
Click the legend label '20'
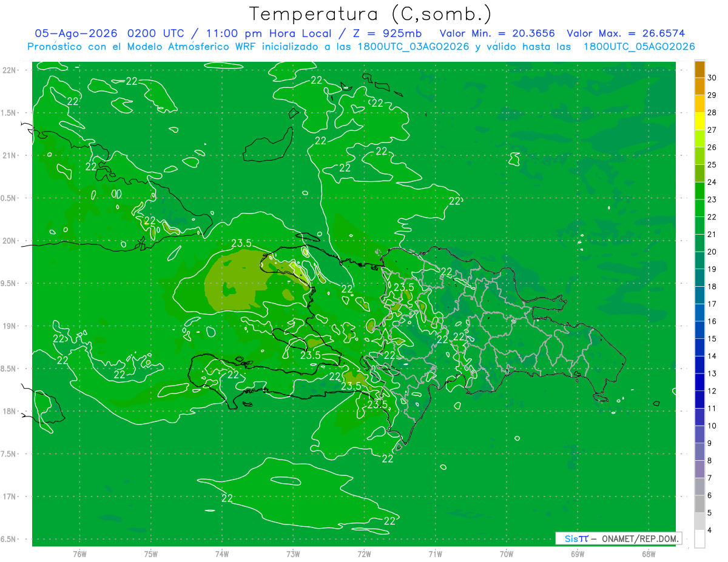tap(712, 252)
